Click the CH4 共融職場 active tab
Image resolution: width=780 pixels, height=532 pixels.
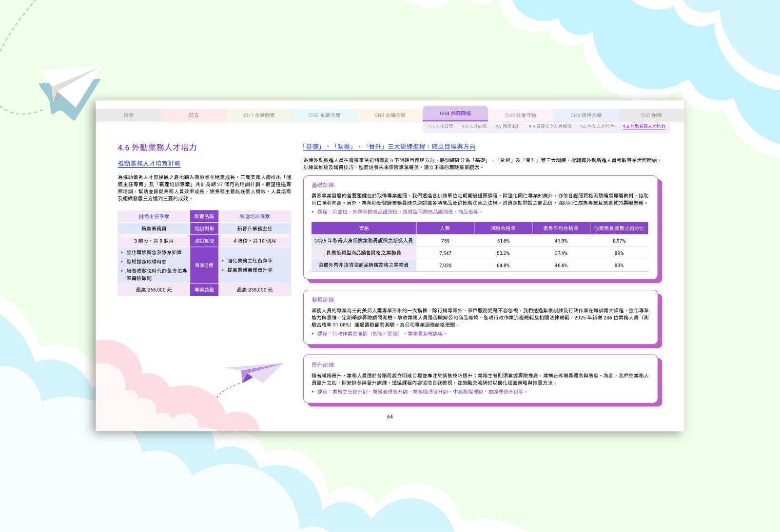(x=455, y=114)
